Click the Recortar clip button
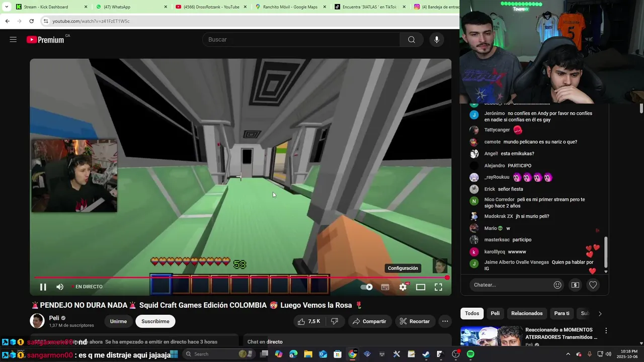 tap(415, 321)
